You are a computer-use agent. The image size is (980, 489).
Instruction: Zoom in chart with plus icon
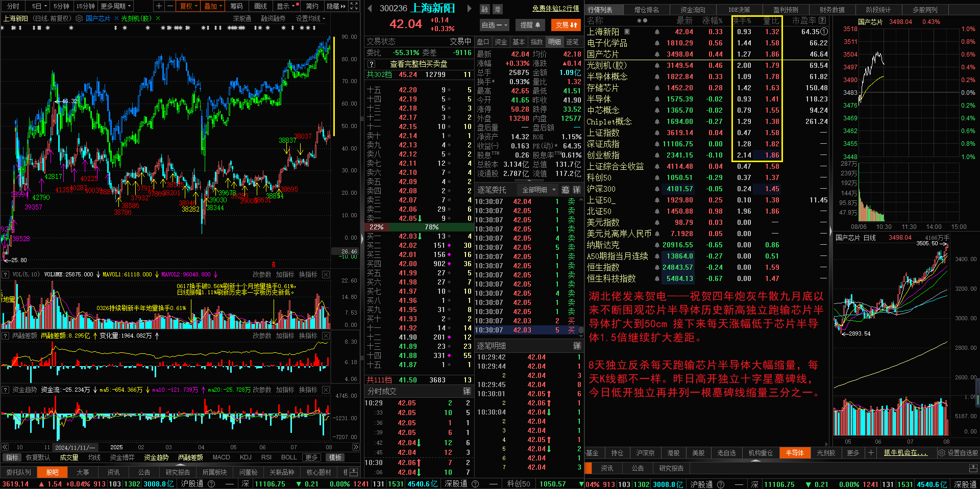[x=159, y=6]
